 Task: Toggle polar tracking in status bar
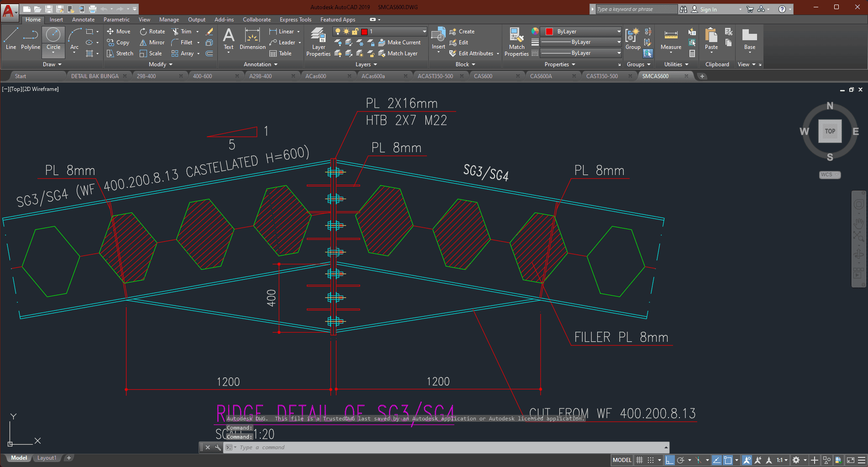(x=680, y=460)
